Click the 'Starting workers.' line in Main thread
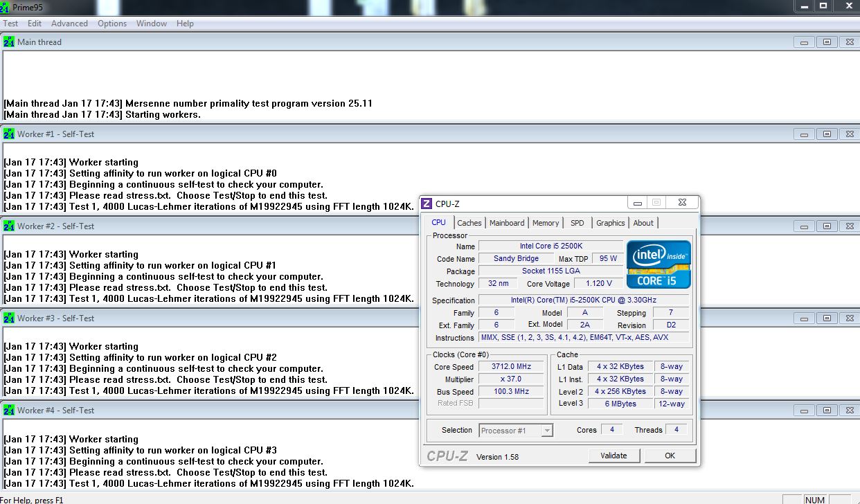 [163, 115]
